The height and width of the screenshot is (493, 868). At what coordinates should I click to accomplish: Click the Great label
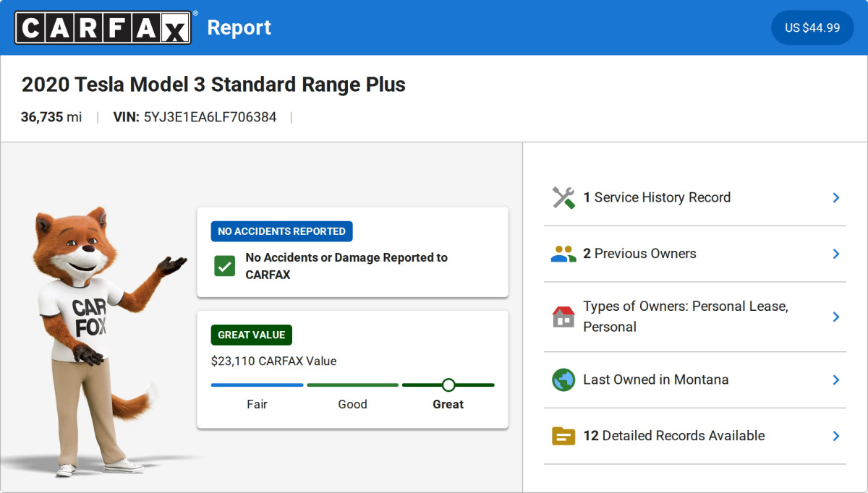(x=448, y=404)
